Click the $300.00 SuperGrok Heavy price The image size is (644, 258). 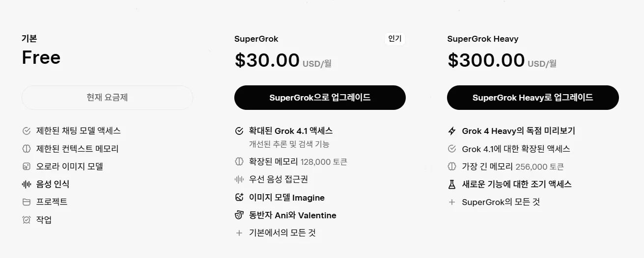486,60
